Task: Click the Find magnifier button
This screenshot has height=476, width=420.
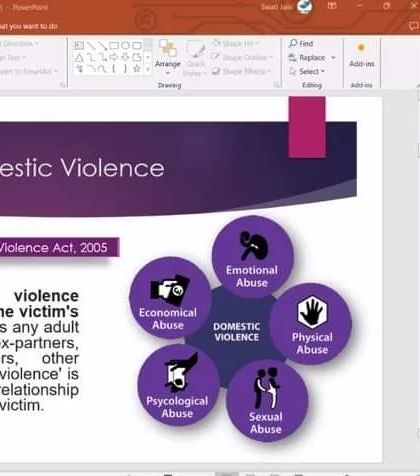Action: (301, 43)
